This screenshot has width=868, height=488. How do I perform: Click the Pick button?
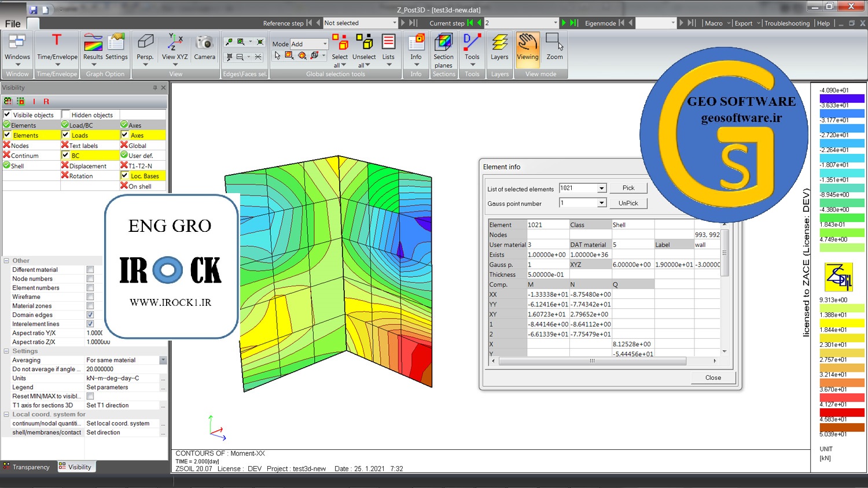pyautogui.click(x=628, y=188)
